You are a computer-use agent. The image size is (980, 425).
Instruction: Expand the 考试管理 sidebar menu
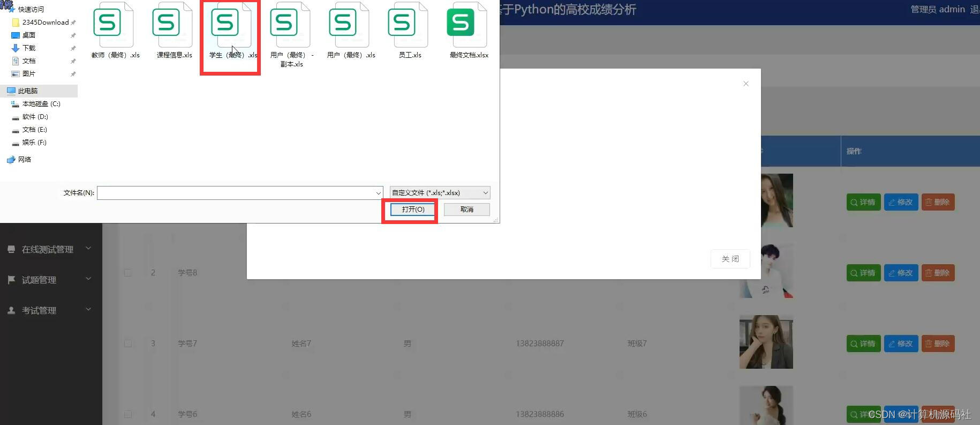click(51, 310)
